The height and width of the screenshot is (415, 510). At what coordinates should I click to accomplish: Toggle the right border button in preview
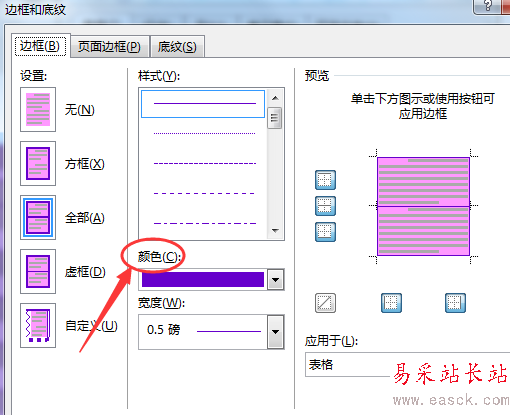point(455,303)
